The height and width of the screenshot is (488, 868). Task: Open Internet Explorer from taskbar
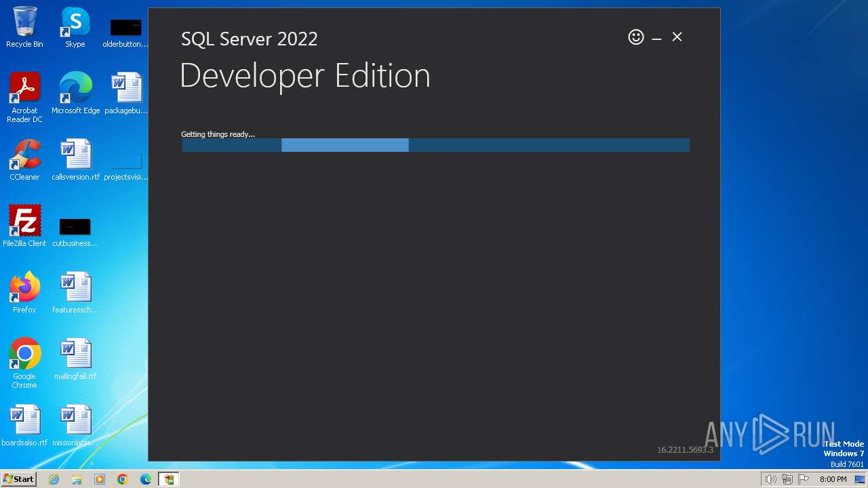point(54,479)
